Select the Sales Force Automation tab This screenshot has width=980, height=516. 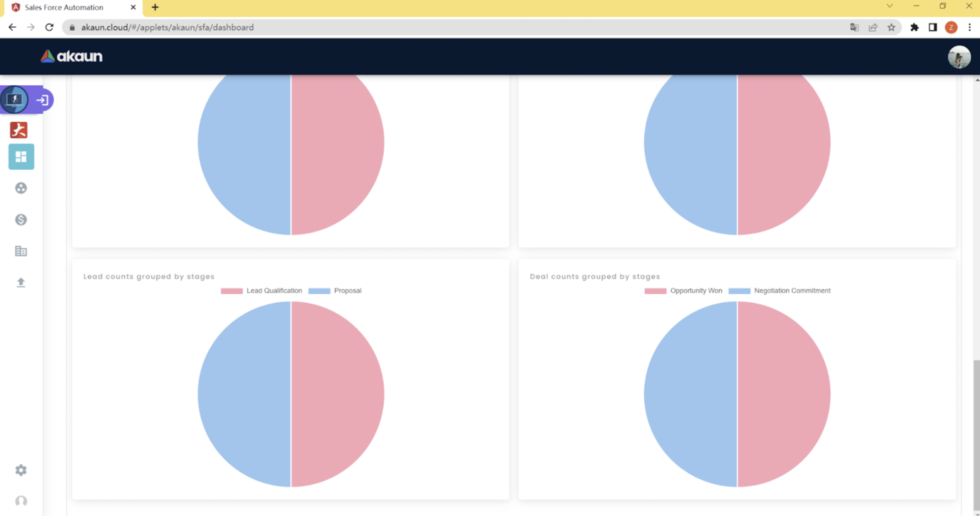pos(64,7)
